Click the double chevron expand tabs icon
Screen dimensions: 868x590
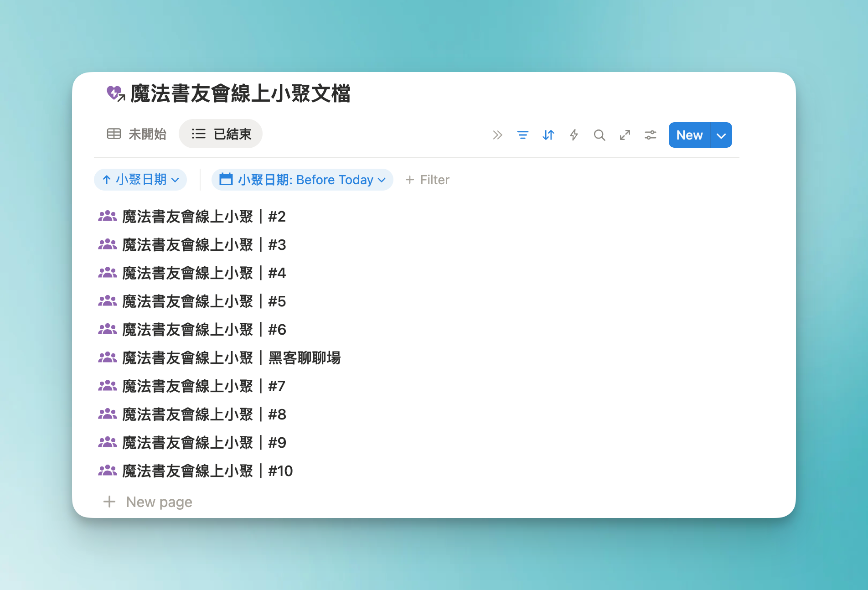[x=497, y=135]
